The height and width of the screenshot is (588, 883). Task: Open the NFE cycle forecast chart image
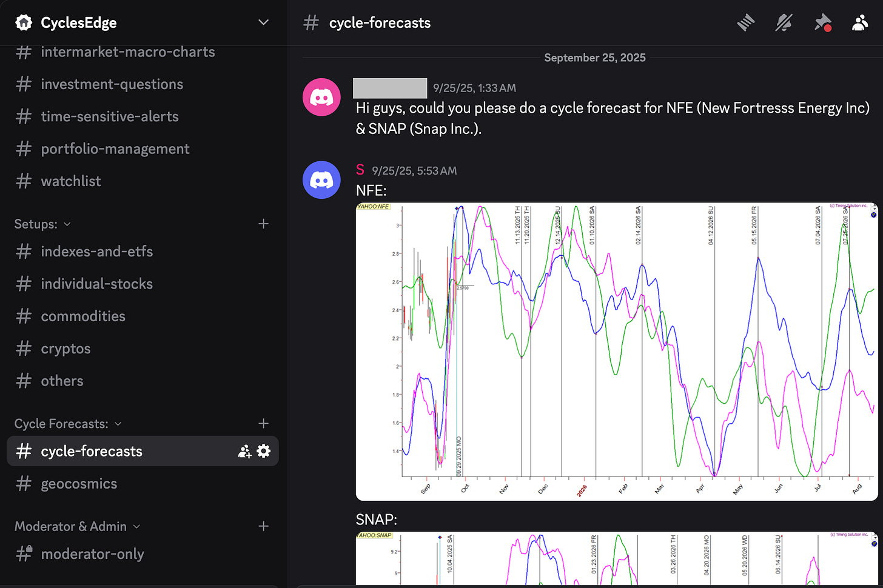click(617, 352)
